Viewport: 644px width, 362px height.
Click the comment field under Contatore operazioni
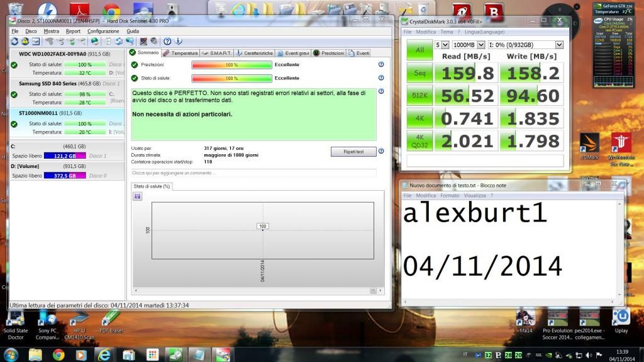click(x=253, y=172)
